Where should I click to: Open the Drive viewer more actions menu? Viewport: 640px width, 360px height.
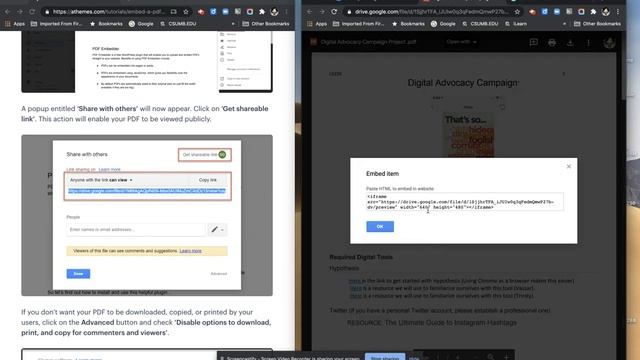tap(588, 42)
